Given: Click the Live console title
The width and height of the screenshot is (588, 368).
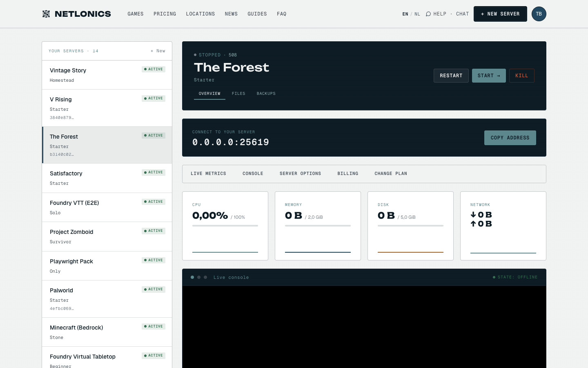Looking at the screenshot, I should 231,277.
